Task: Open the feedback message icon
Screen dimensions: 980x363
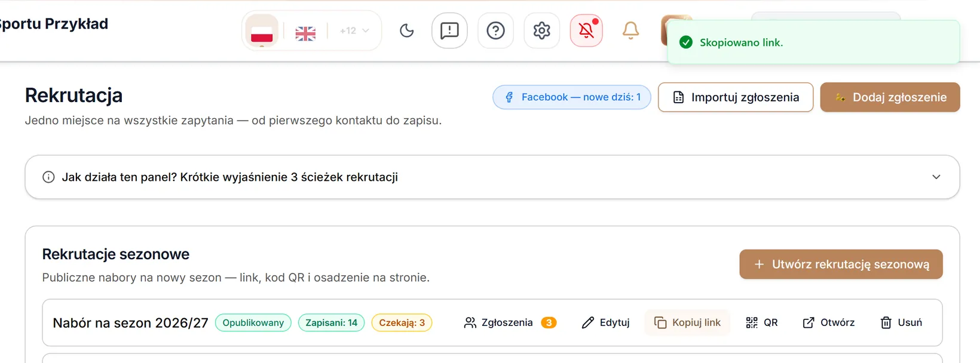Action: click(x=449, y=30)
